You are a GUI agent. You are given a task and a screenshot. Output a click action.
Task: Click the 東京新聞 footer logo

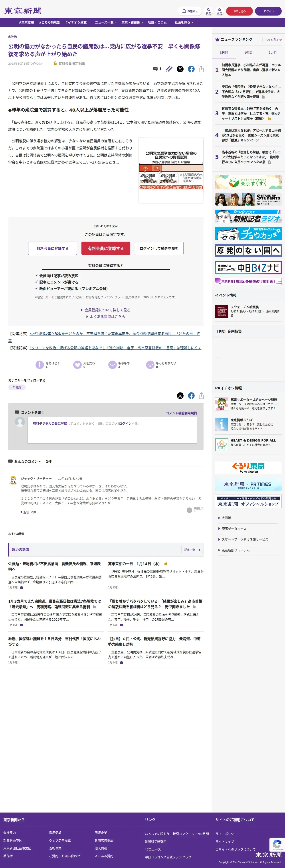269,855
